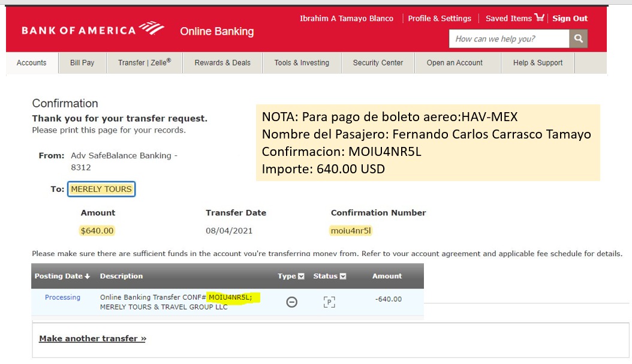Click the Processing posting date link

(62, 297)
